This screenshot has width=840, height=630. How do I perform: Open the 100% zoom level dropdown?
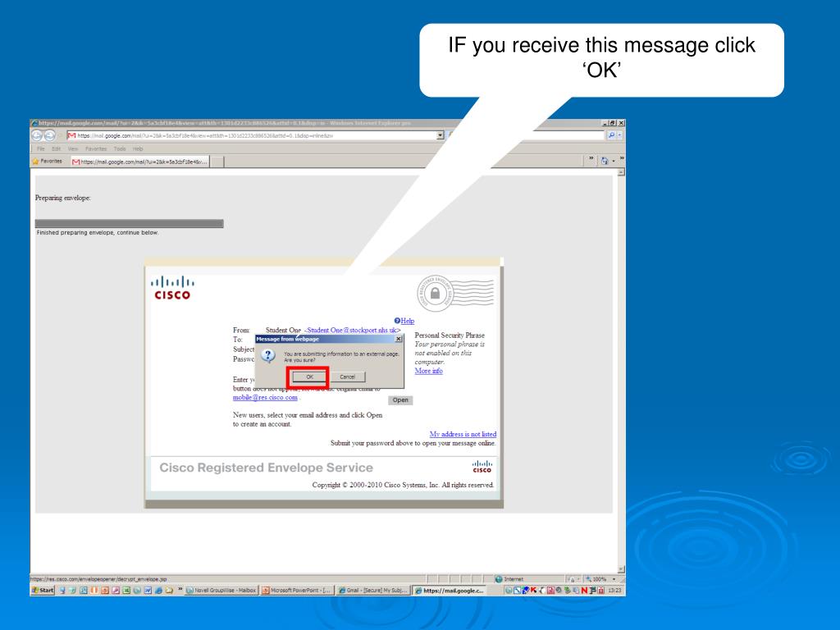[x=614, y=579]
